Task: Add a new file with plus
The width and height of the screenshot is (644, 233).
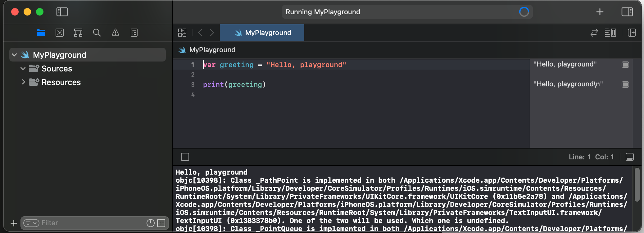Action: pyautogui.click(x=14, y=223)
